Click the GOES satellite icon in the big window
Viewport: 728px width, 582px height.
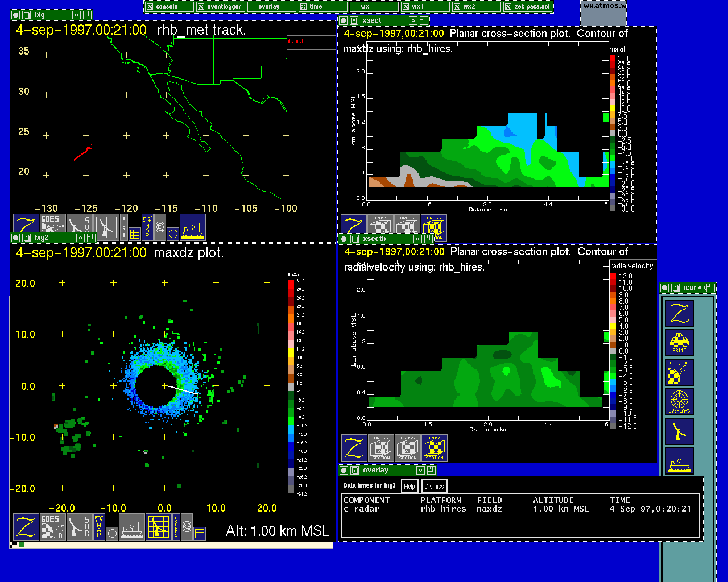[x=52, y=227]
